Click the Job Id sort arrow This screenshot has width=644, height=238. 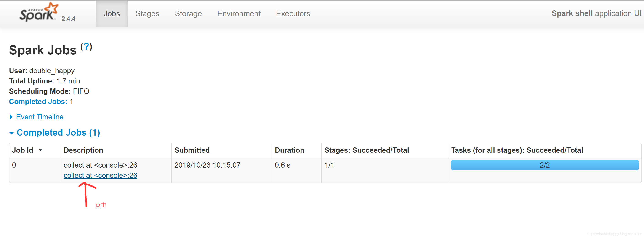pos(40,150)
